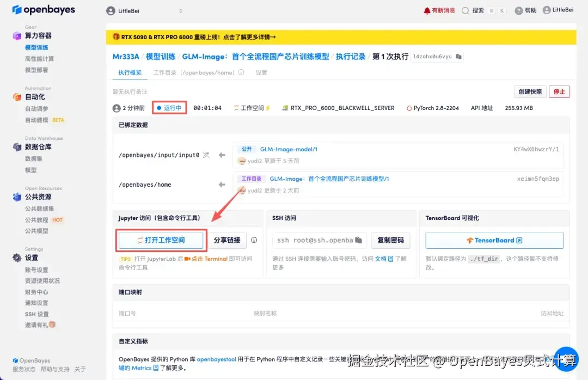The height and width of the screenshot is (380, 588).
Task: Click the ssh root@ssh.openba command field
Action: click(x=320, y=240)
